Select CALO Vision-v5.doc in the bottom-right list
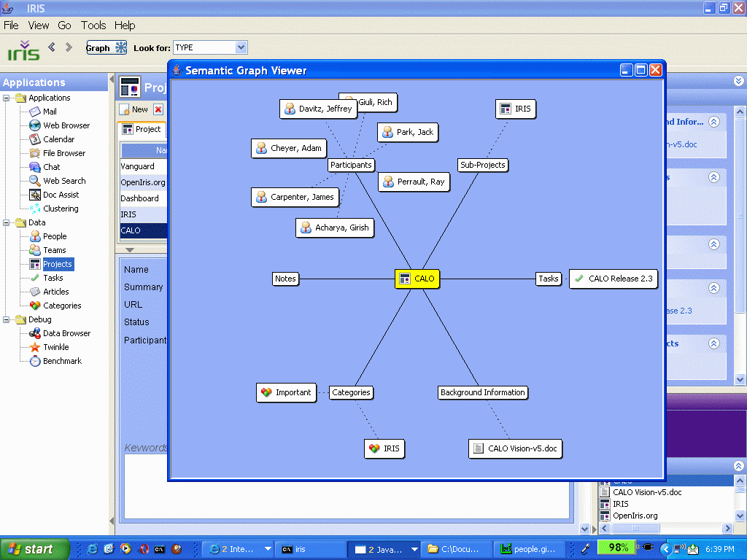The image size is (747, 560). click(x=647, y=492)
